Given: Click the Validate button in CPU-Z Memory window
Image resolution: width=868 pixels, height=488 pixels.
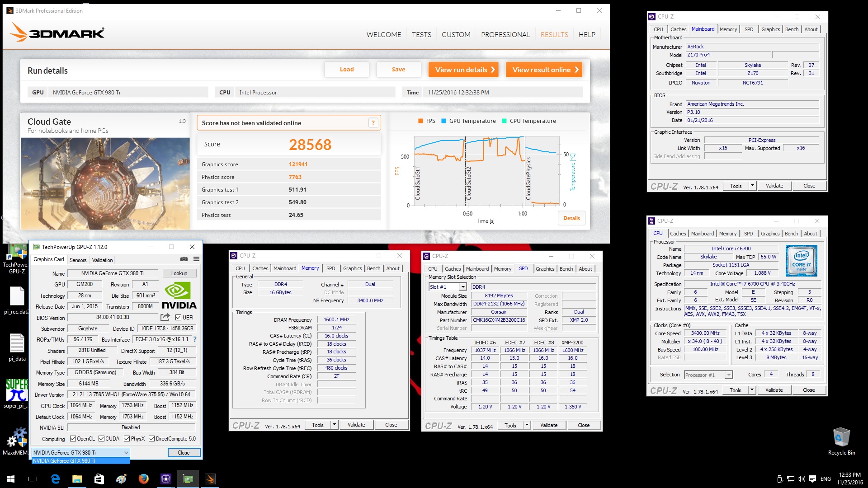Looking at the screenshot, I should pyautogui.click(x=356, y=425).
